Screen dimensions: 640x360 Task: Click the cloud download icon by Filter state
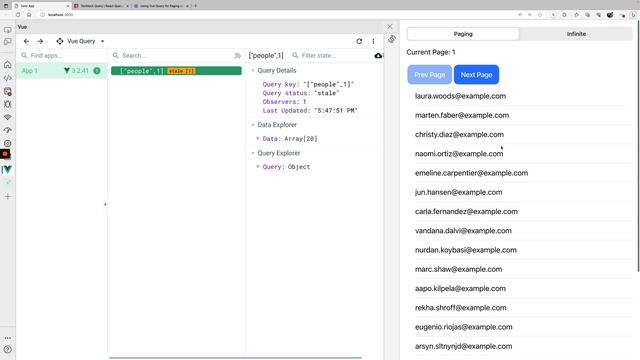point(378,56)
